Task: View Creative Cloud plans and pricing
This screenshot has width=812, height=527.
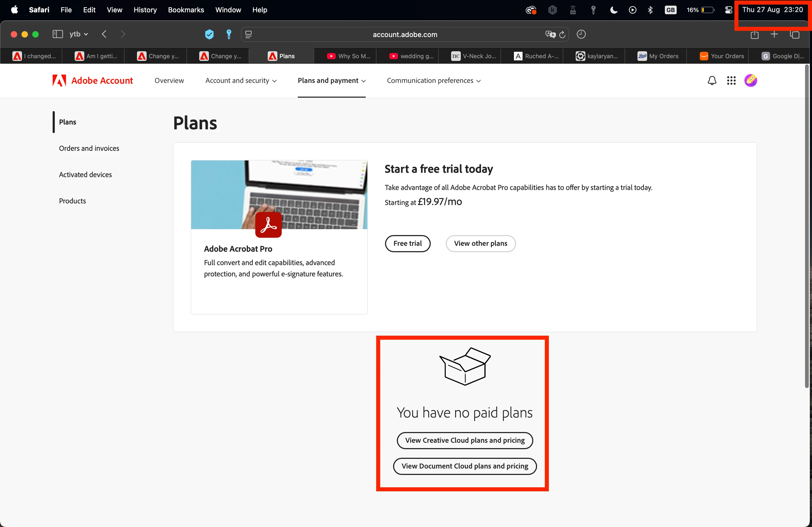Action: [465, 440]
